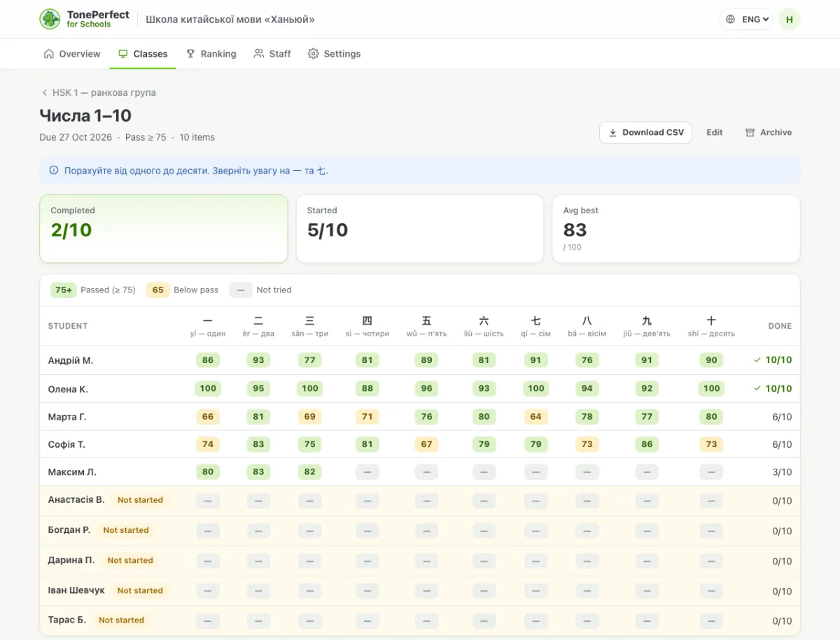Screen dimensions: 840x640
Task: Download the CSV file
Action: (x=645, y=132)
